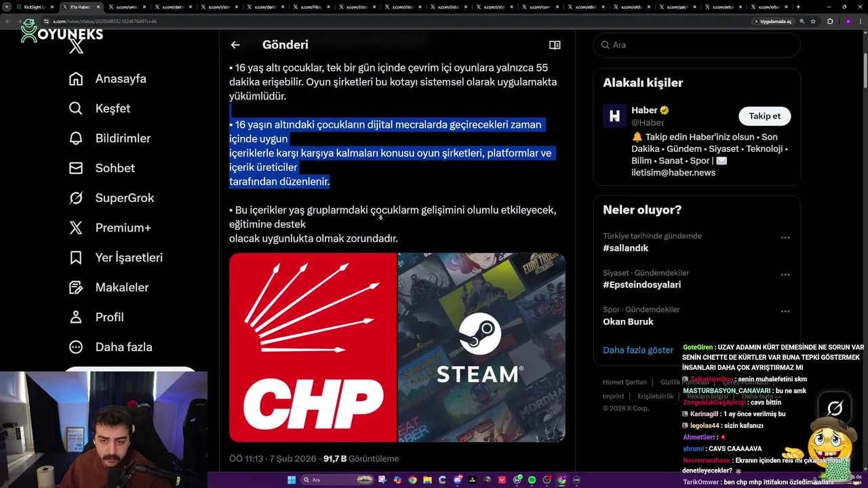The height and width of the screenshot is (488, 868).
Task: Open more options for #sallandık trend
Action: tap(785, 238)
